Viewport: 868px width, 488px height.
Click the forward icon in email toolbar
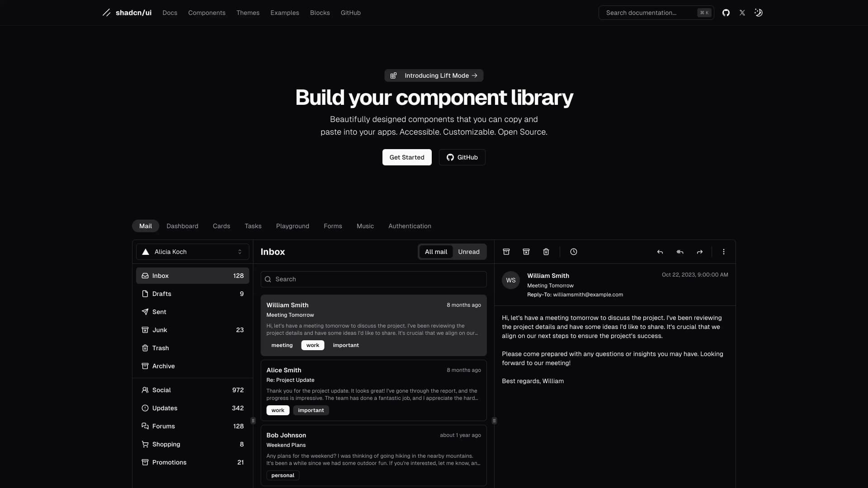[698, 251]
